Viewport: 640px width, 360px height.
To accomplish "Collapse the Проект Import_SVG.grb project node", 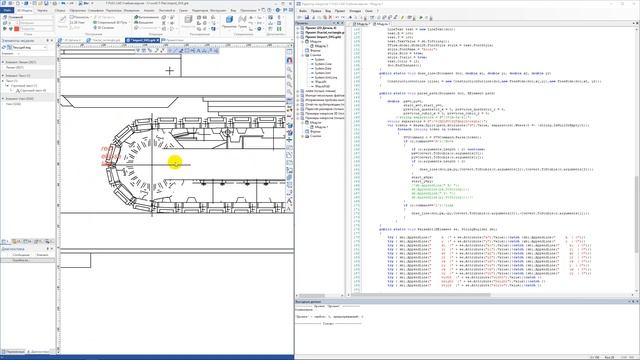I will click(298, 37).
